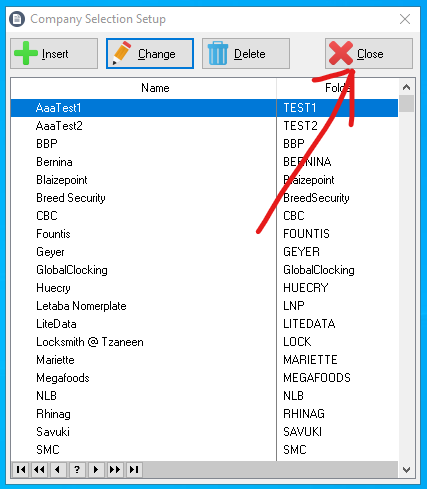The height and width of the screenshot is (489, 427).
Task: Click scrollbar down arrow
Action: (406, 470)
